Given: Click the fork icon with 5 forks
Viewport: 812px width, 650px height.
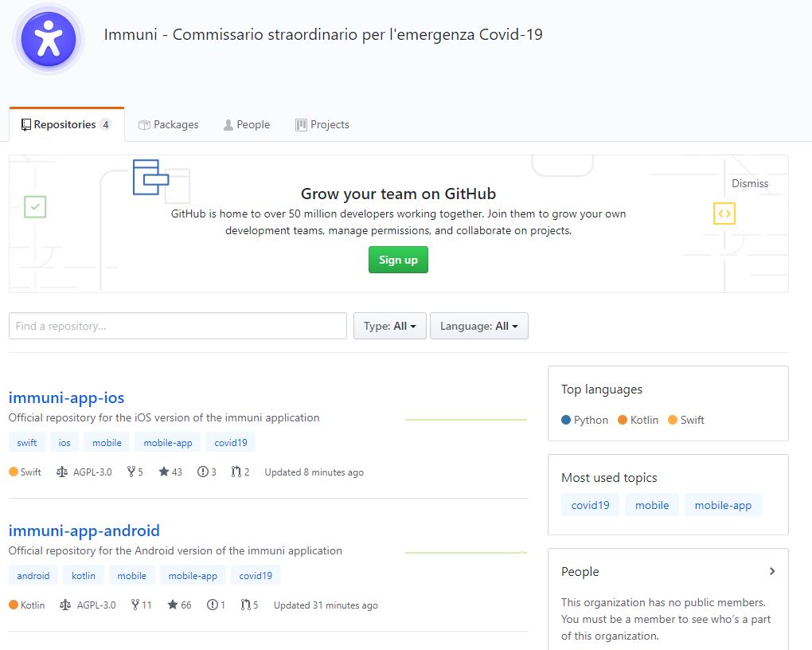Looking at the screenshot, I should (131, 472).
